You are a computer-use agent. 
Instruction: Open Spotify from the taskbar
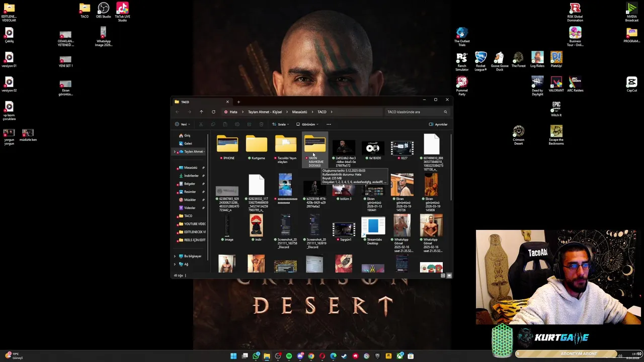tap(289, 356)
